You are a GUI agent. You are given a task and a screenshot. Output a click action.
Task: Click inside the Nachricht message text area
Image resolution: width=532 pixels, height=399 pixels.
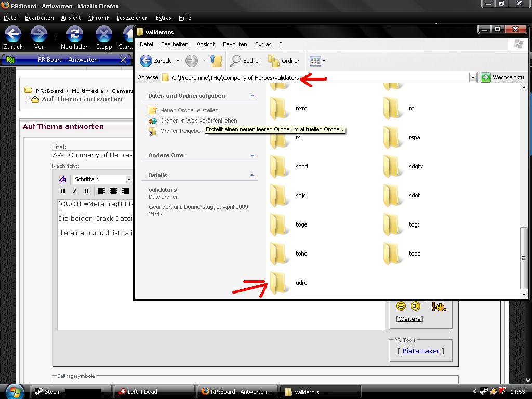click(x=220, y=264)
